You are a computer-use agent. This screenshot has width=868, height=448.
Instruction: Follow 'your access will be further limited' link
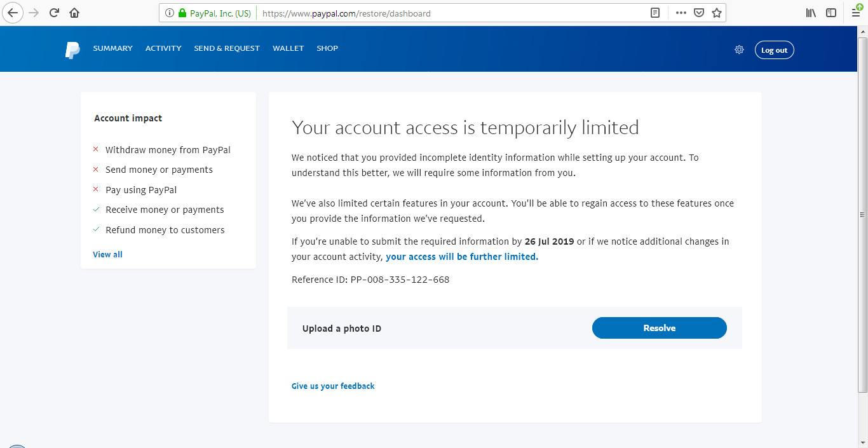point(462,257)
